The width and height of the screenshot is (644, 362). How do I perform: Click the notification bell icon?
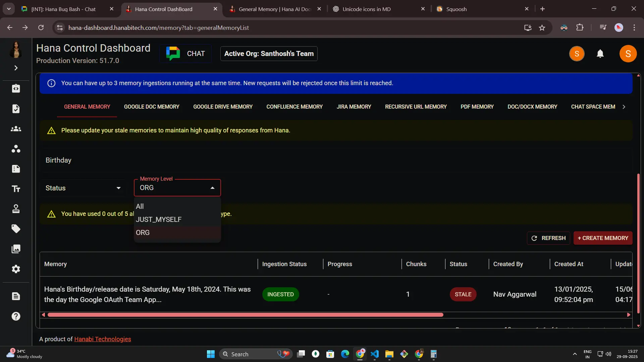coord(600,54)
